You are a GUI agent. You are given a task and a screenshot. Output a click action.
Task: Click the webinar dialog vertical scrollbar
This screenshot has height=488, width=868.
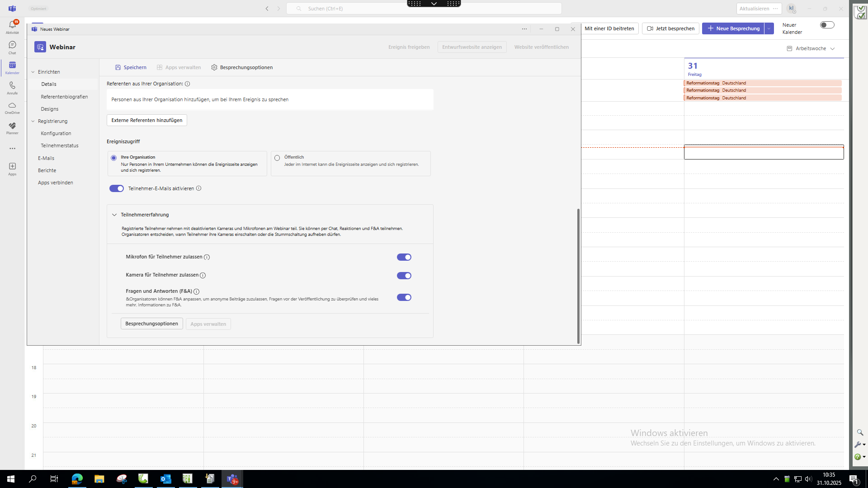click(x=578, y=276)
